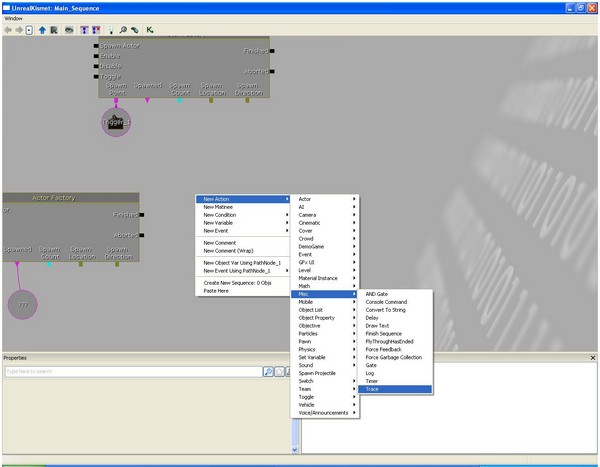Expand the Actor action submenu
The image size is (600, 467).
click(324, 199)
